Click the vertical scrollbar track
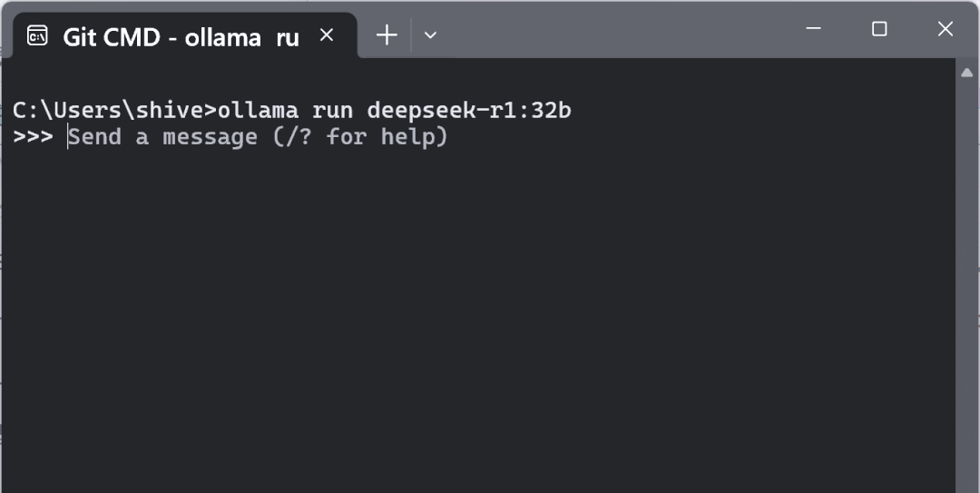Viewport: 980px width, 493px height. point(967,272)
